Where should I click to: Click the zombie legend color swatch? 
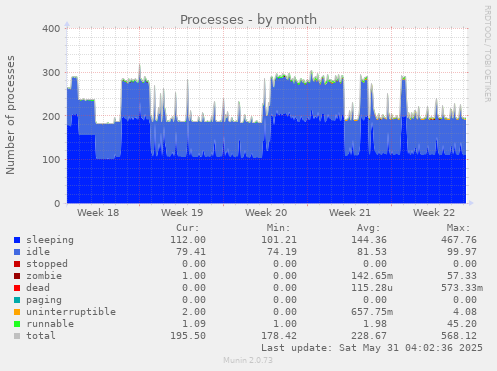pos(17,276)
